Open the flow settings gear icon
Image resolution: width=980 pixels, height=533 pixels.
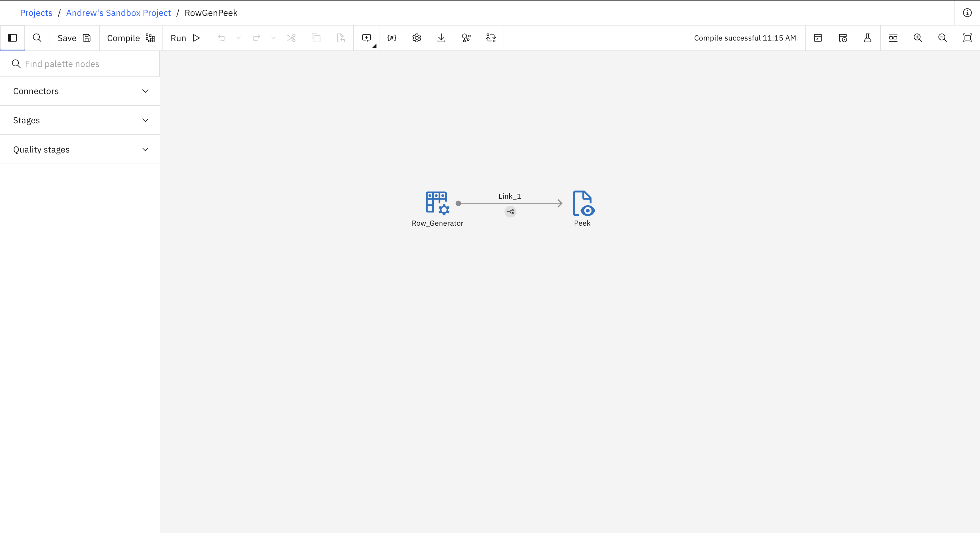[417, 38]
